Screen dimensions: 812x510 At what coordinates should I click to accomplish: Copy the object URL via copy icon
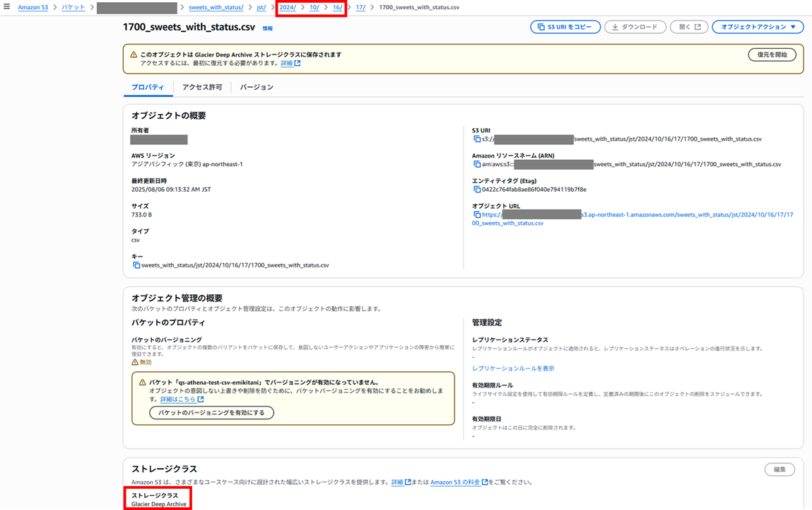477,214
